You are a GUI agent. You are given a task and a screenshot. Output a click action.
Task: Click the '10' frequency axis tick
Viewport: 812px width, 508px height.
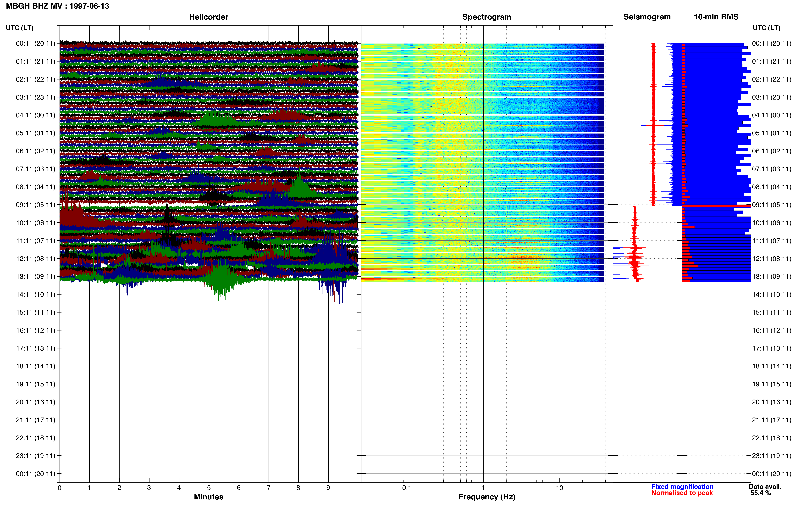(559, 488)
